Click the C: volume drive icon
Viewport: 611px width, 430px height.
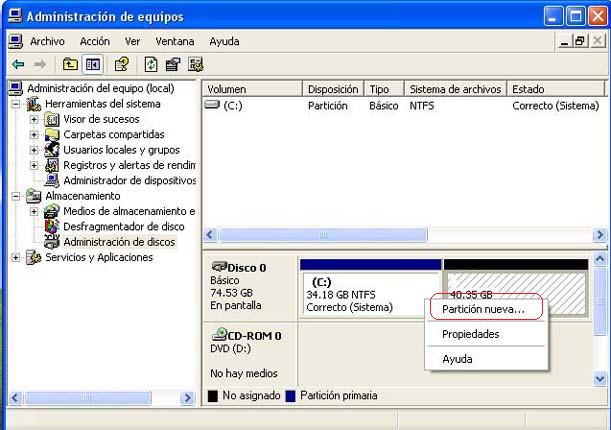pyautogui.click(x=212, y=105)
